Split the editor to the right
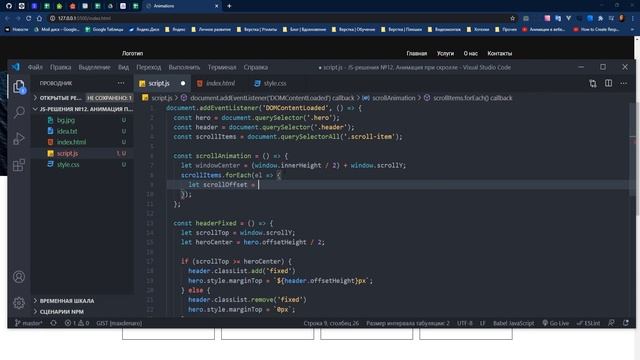The height and width of the screenshot is (360, 640). click(x=608, y=83)
